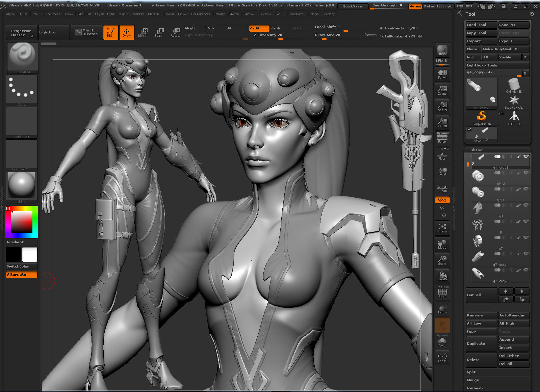
Task: Click the Load Tool button
Action: [481, 25]
